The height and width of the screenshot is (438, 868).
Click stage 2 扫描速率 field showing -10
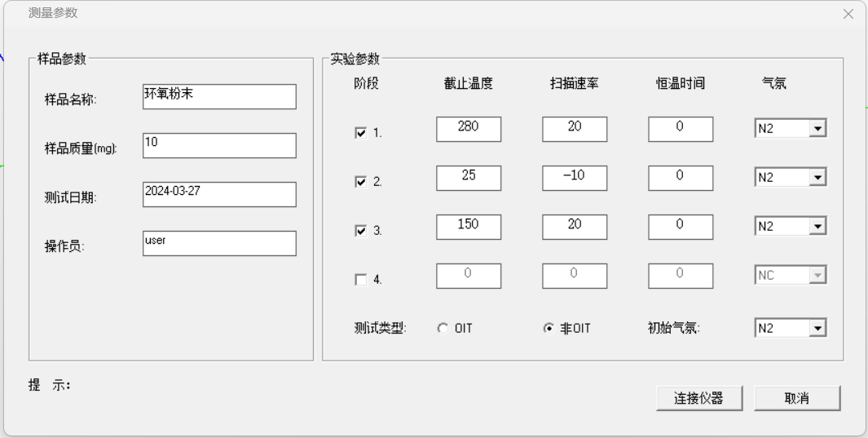(574, 178)
